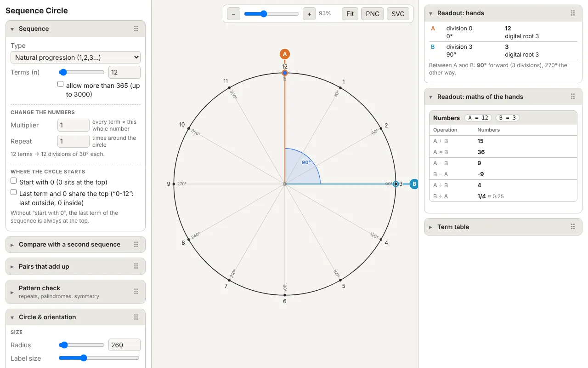
Task: Export as PNG
Action: click(373, 14)
